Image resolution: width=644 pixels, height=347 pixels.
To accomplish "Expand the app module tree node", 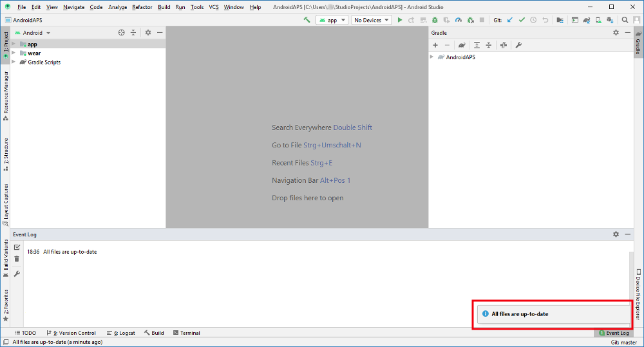I will [x=14, y=44].
